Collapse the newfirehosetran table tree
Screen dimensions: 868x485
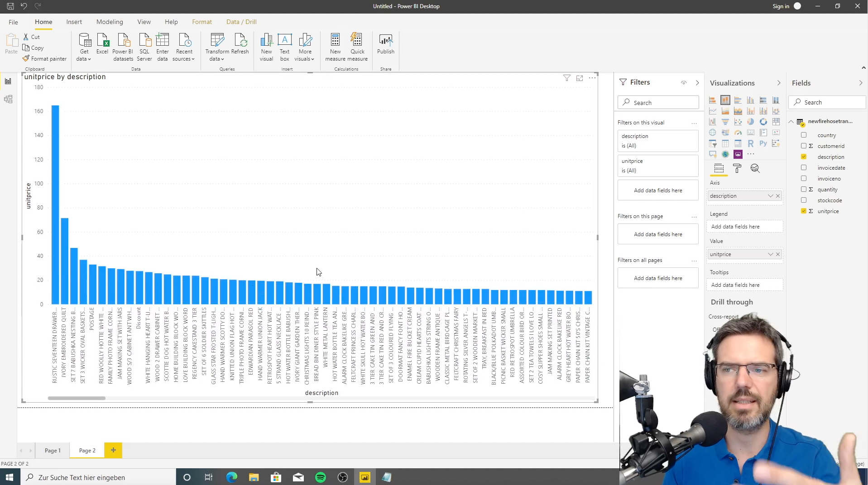coord(791,121)
